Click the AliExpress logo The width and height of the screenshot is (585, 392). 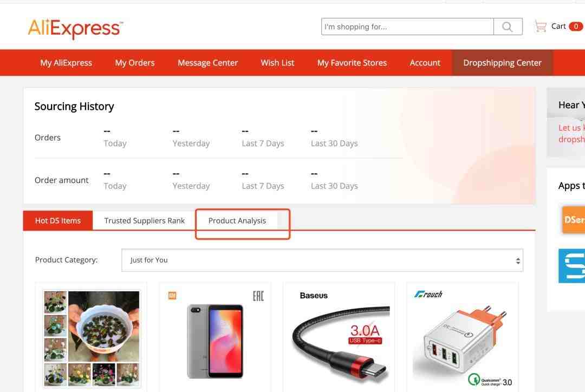(75, 28)
